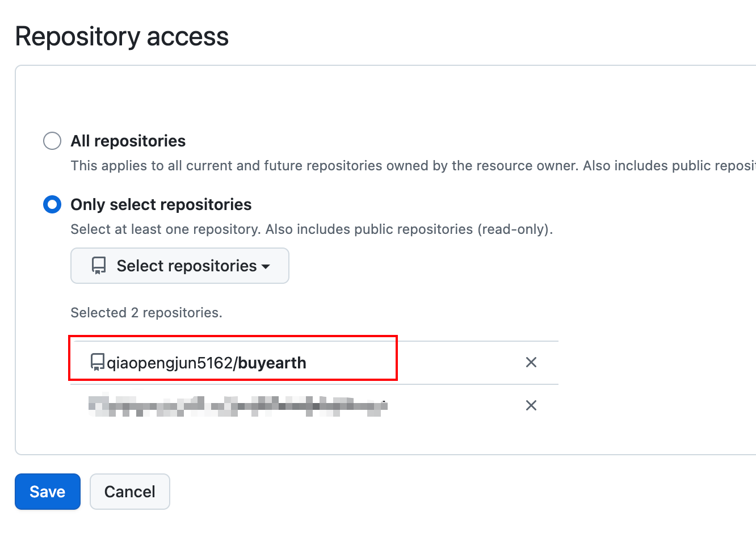Remove buyearth repository with X icon
756x537 pixels.
[531, 362]
